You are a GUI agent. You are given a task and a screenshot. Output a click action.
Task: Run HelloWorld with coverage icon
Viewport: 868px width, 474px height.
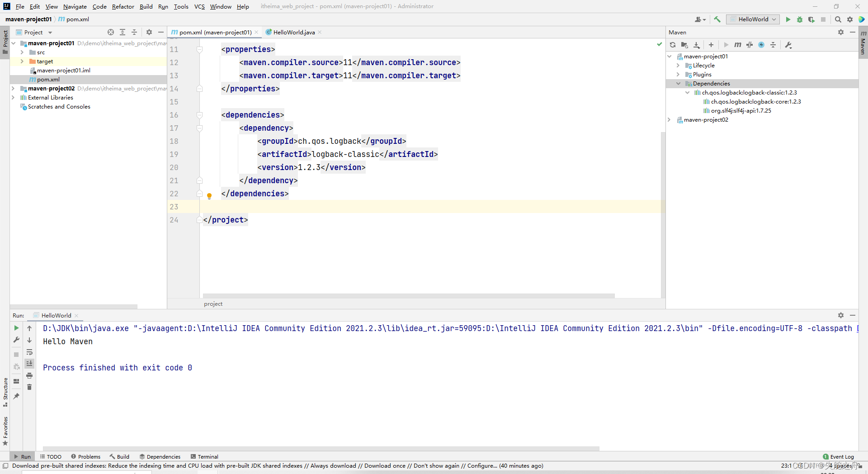click(x=811, y=19)
